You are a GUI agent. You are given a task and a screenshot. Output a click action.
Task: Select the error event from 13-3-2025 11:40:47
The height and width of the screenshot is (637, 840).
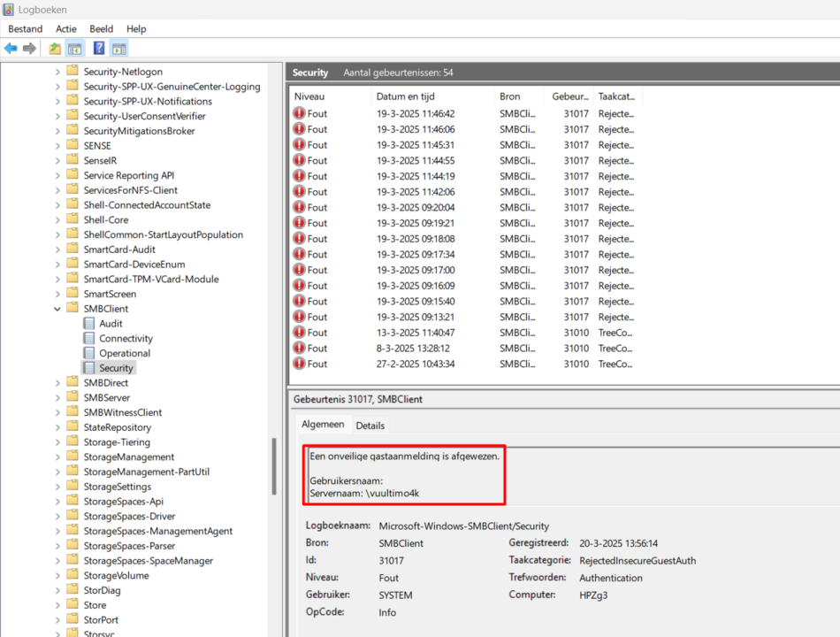click(x=416, y=333)
